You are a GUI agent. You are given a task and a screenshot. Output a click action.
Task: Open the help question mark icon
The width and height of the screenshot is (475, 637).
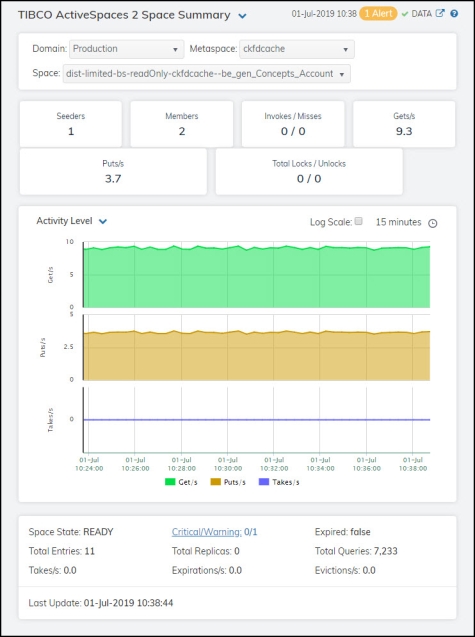454,13
